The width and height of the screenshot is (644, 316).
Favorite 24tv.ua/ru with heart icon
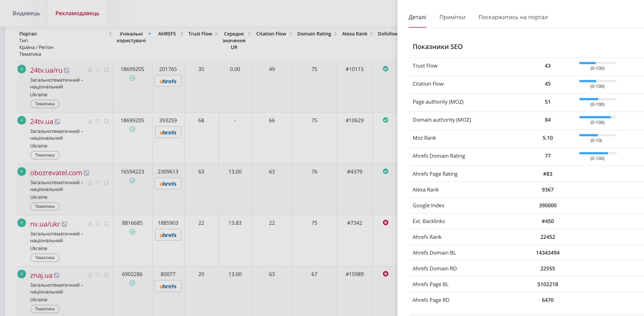pos(98,70)
